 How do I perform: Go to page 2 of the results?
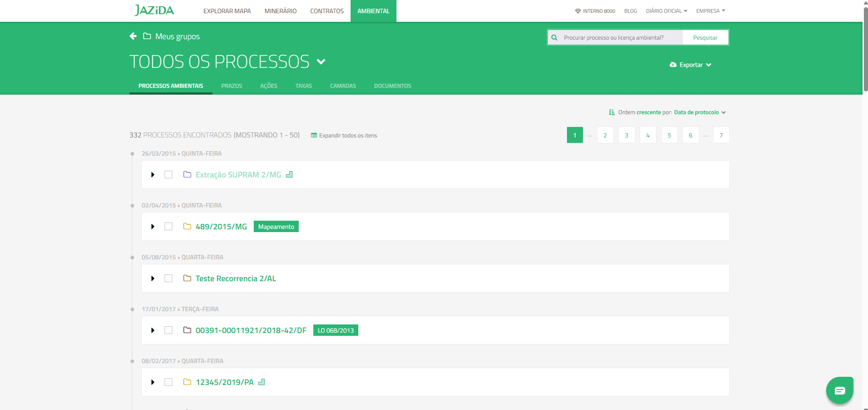click(605, 135)
